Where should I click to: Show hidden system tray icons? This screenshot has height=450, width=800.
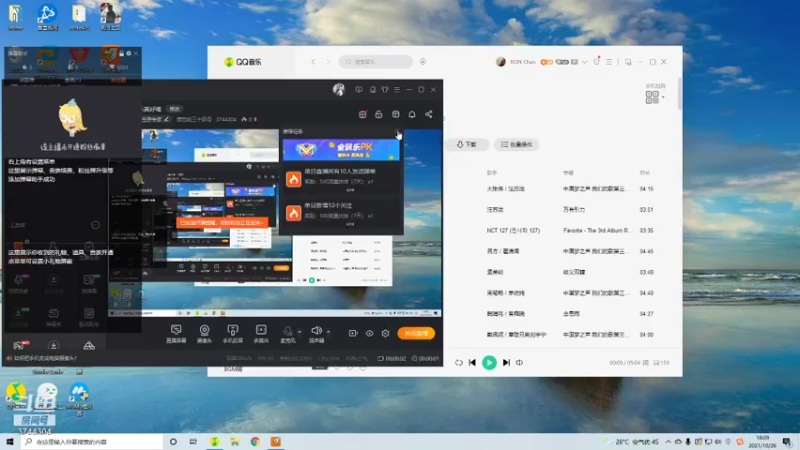click(668, 442)
